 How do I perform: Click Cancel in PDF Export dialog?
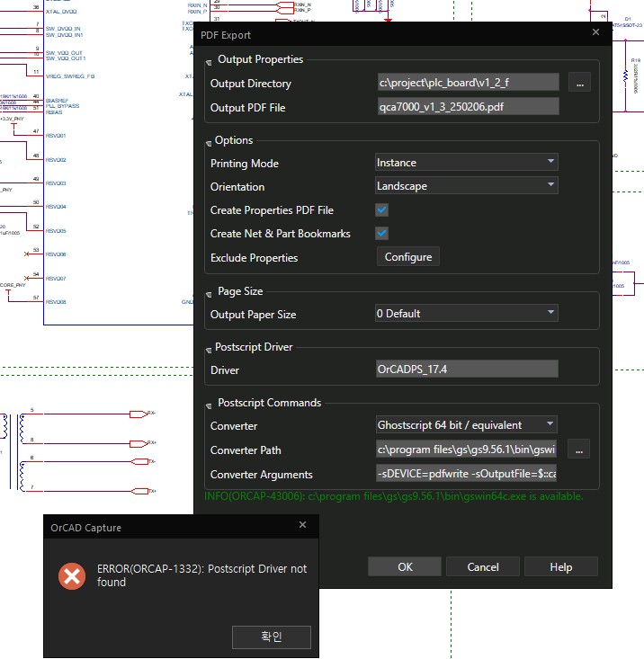coord(483,567)
